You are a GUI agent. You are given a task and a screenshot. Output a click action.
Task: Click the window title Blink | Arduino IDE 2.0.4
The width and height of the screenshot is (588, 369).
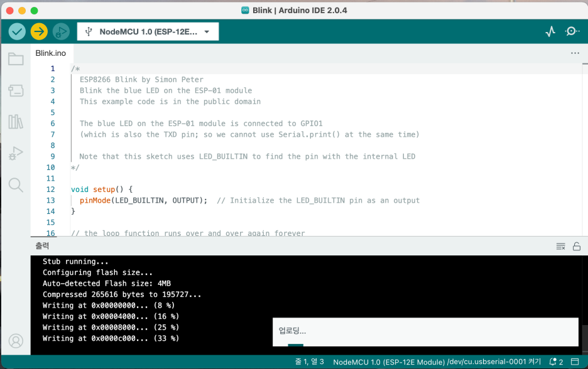300,10
